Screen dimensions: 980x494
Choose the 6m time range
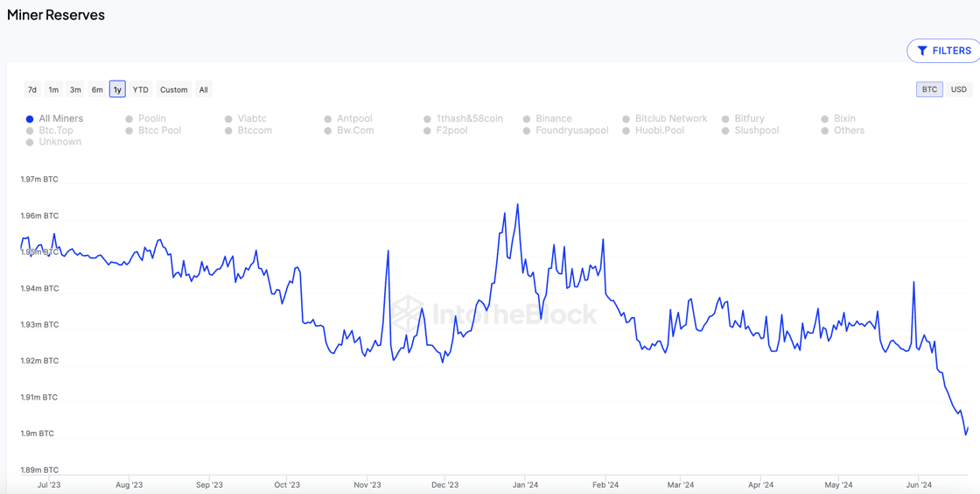pyautogui.click(x=97, y=89)
